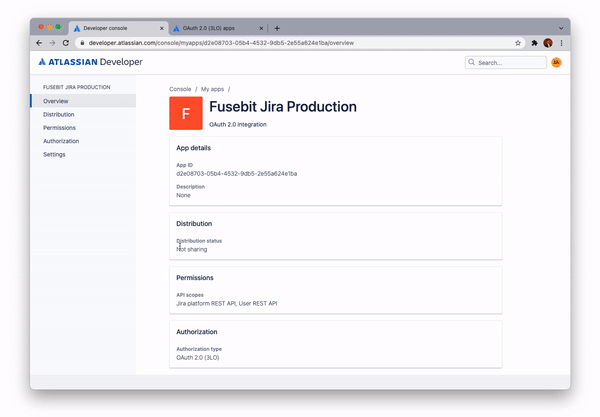This screenshot has height=417, width=600.
Task: Click the red window close button
Action: [41, 27]
